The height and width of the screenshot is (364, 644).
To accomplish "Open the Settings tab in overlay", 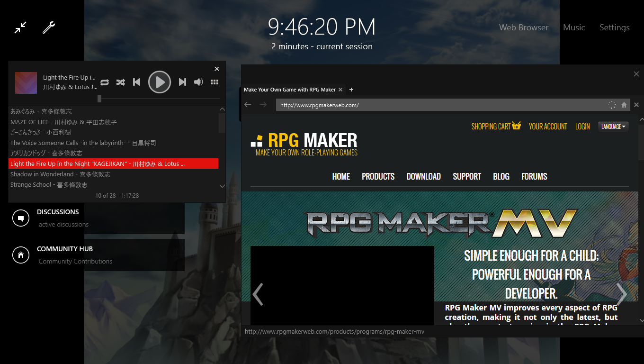I will tap(615, 27).
